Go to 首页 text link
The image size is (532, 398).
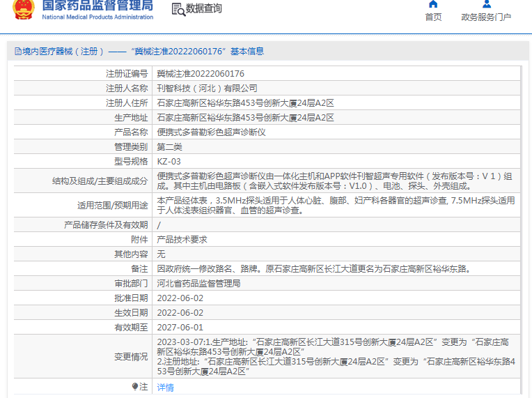[433, 17]
